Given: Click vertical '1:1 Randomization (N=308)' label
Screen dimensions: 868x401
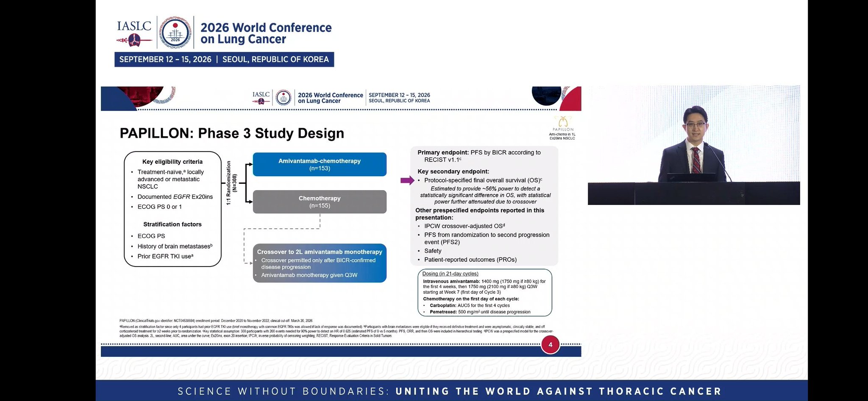Looking at the screenshot, I should coord(231,183).
